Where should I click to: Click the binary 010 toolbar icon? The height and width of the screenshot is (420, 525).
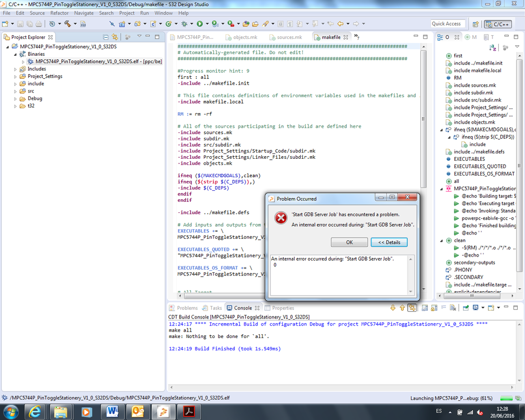click(x=83, y=24)
